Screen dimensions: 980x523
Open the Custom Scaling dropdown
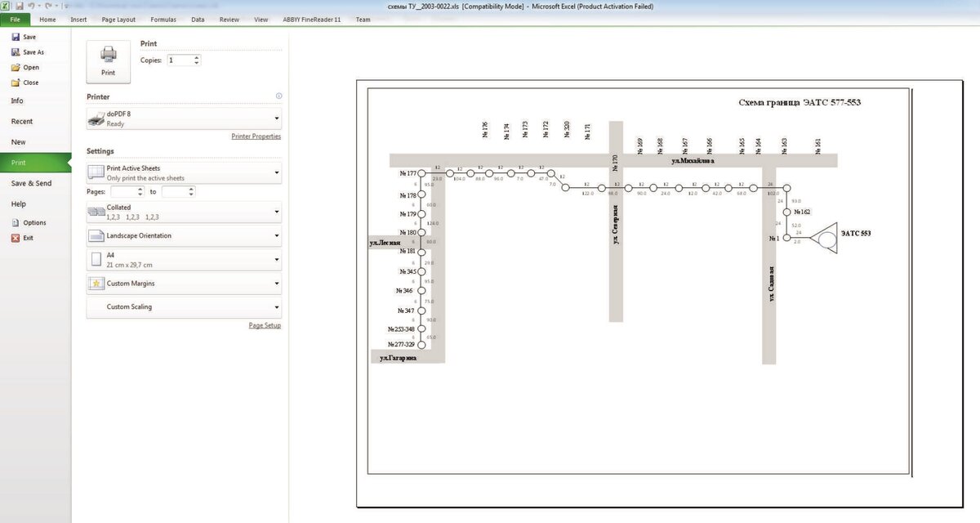coord(184,307)
